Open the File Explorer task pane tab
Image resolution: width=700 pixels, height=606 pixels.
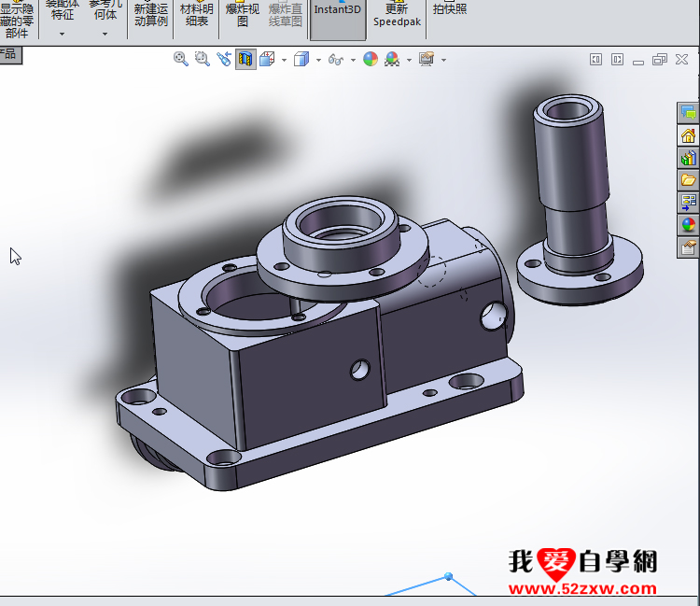pyautogui.click(x=688, y=179)
